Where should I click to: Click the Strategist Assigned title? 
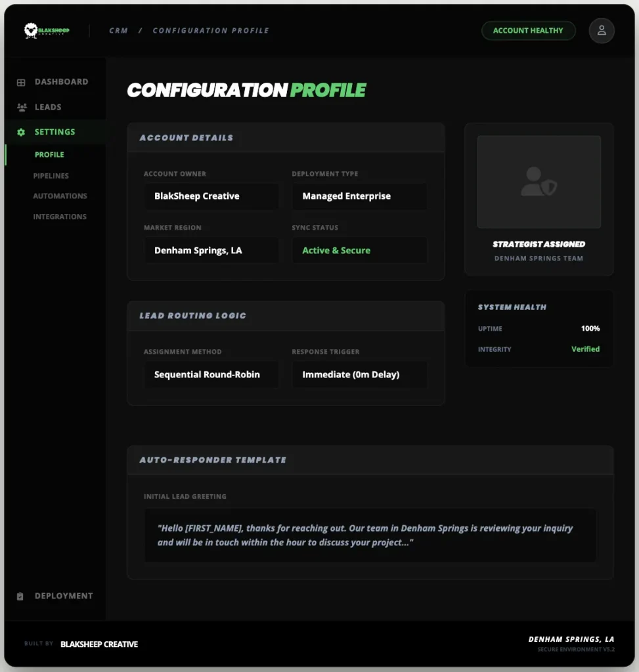539,244
